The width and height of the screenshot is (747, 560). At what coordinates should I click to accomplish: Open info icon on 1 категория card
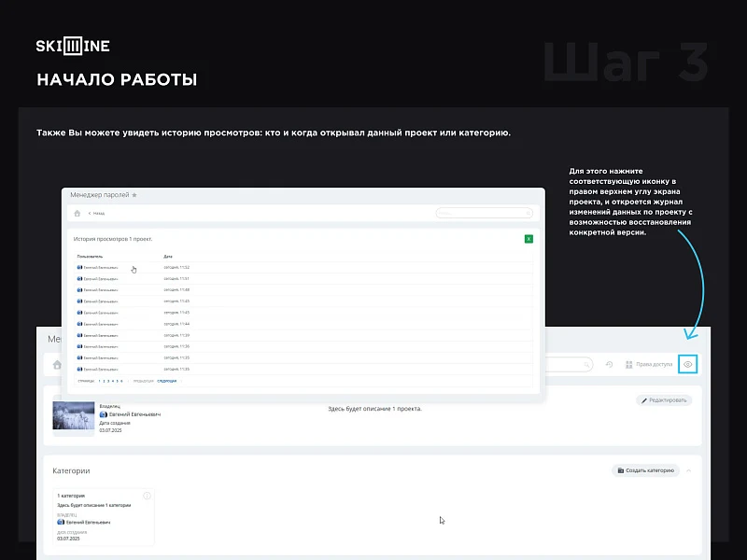pos(147,496)
